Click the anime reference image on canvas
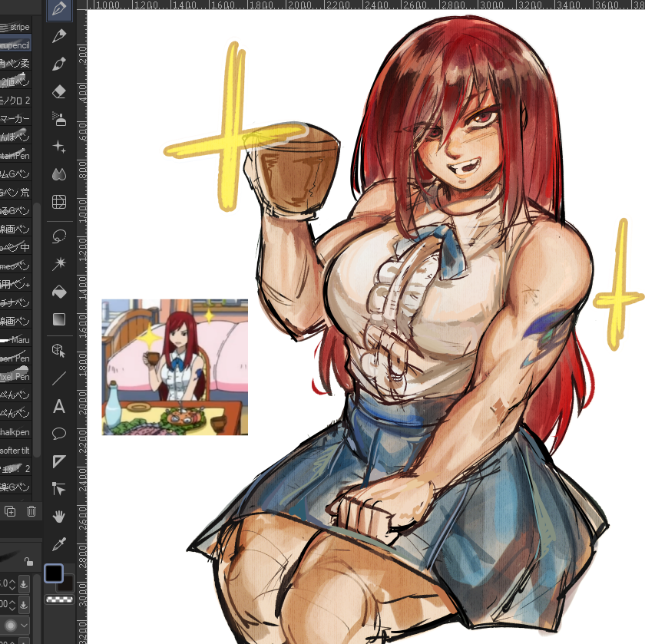Image resolution: width=645 pixels, height=644 pixels. click(175, 367)
